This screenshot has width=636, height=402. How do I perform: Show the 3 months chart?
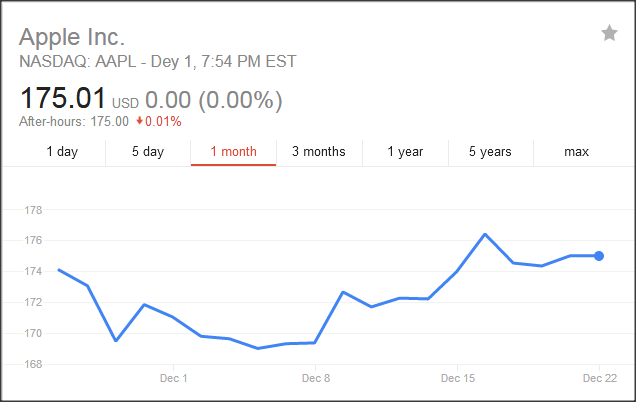click(x=318, y=152)
